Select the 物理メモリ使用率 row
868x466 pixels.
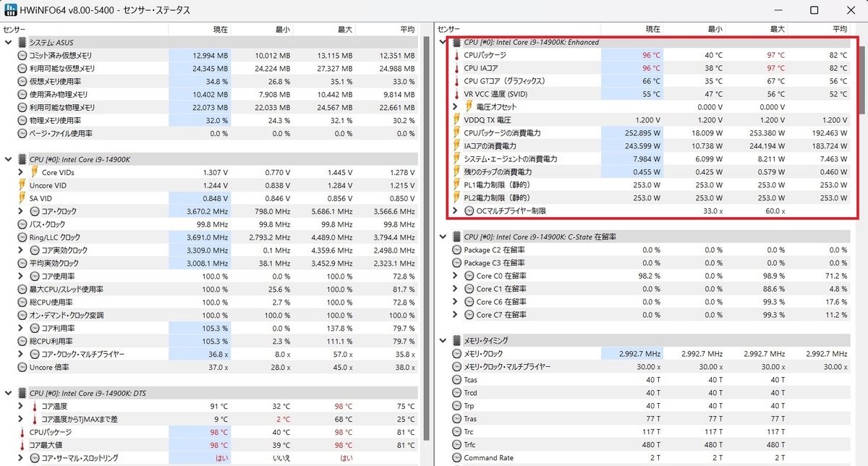coord(210,121)
